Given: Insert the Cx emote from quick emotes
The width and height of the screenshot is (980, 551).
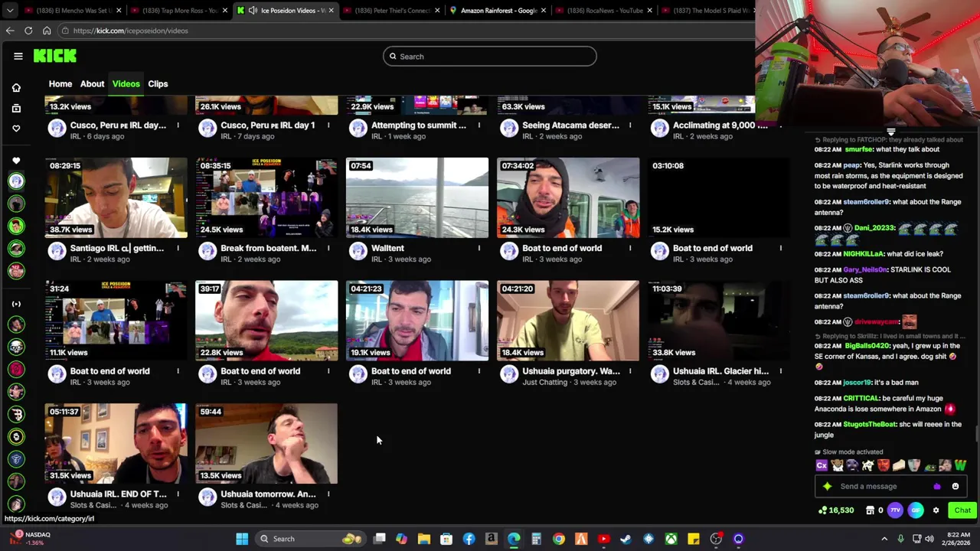Looking at the screenshot, I should (822, 465).
